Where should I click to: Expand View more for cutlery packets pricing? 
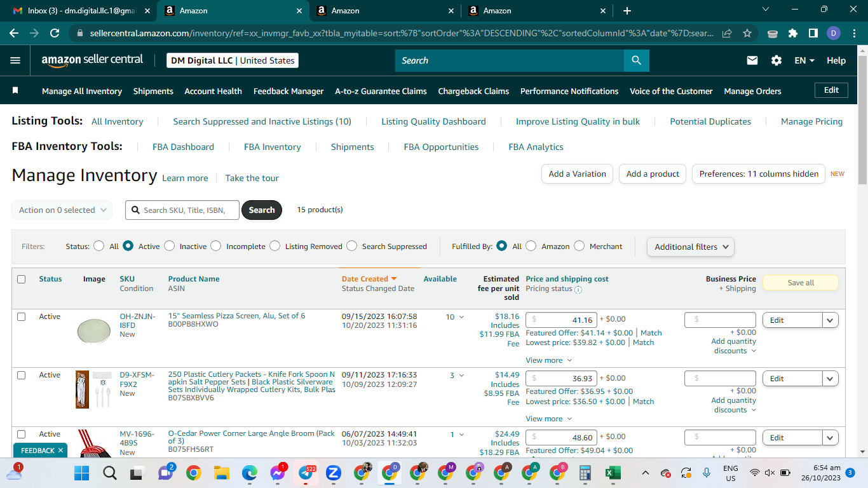pos(549,419)
